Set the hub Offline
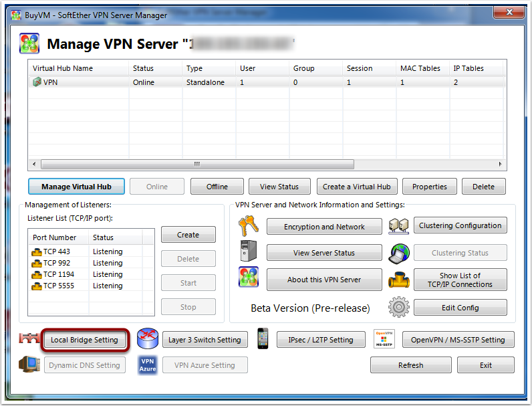Viewport: 532px width, 406px height. [217, 187]
